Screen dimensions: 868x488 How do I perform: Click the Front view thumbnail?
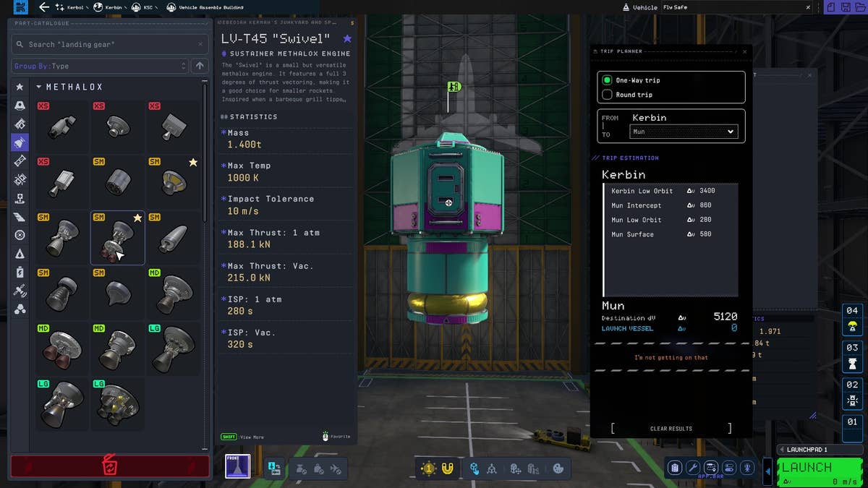tap(237, 467)
